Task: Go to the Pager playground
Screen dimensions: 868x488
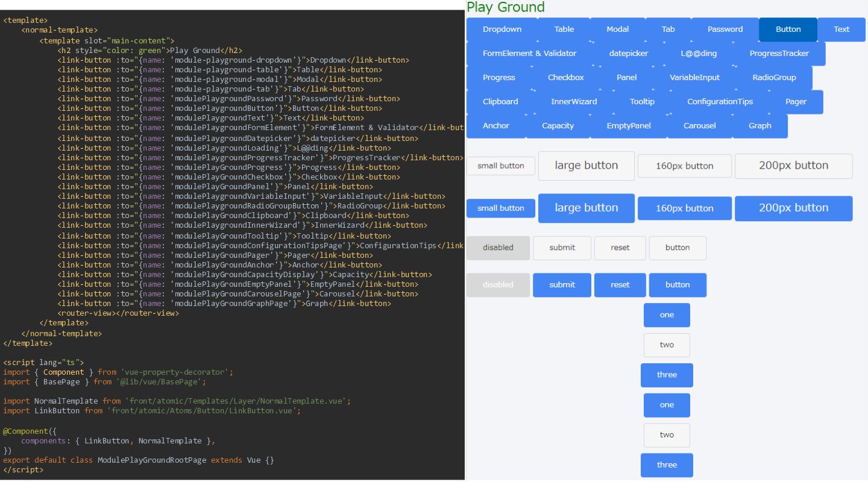Action: 796,102
